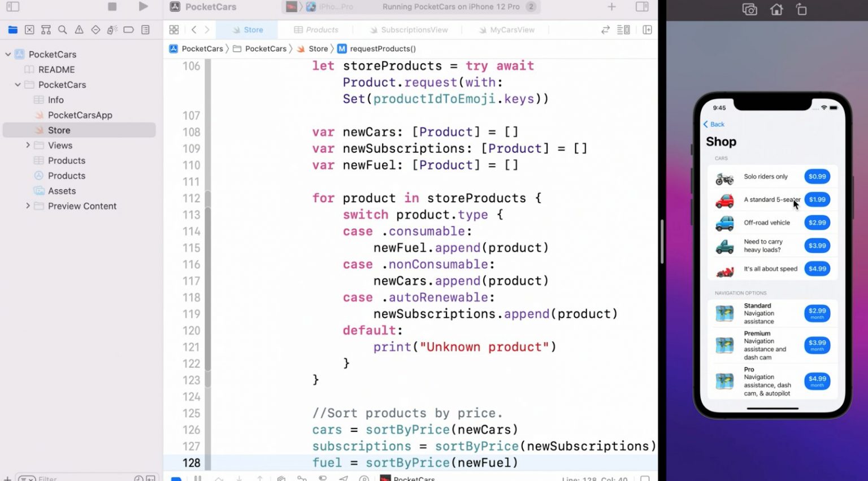The width and height of the screenshot is (868, 481).
Task: Click the simulator screenshot camera icon
Action: click(749, 10)
